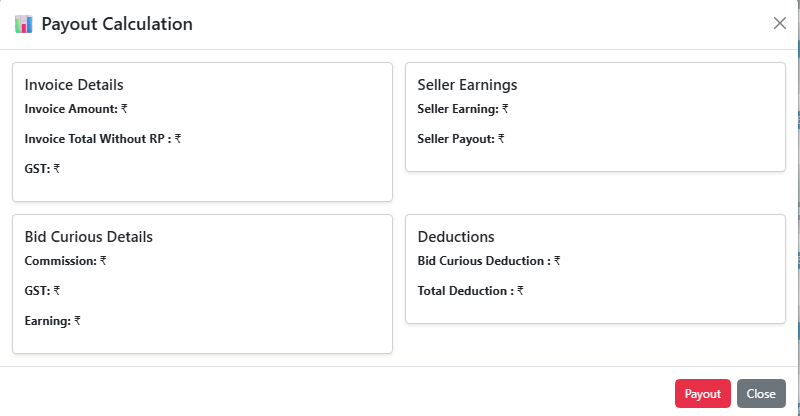Click the Seller Earnings card heading
Image resolution: width=800 pixels, height=416 pixels.
tap(467, 85)
